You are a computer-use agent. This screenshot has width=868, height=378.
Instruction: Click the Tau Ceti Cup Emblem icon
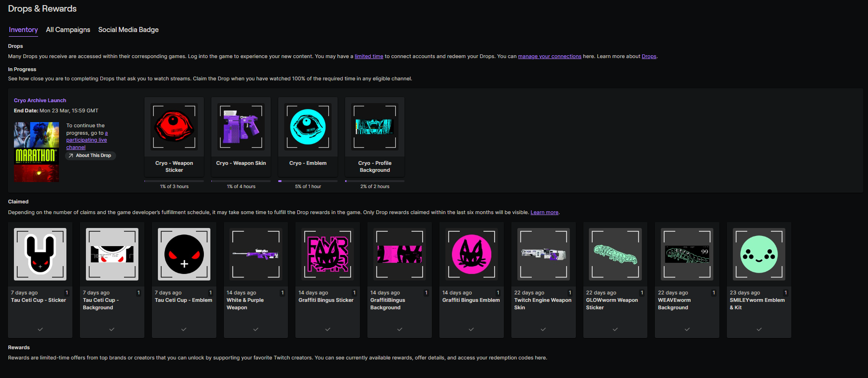tap(184, 254)
